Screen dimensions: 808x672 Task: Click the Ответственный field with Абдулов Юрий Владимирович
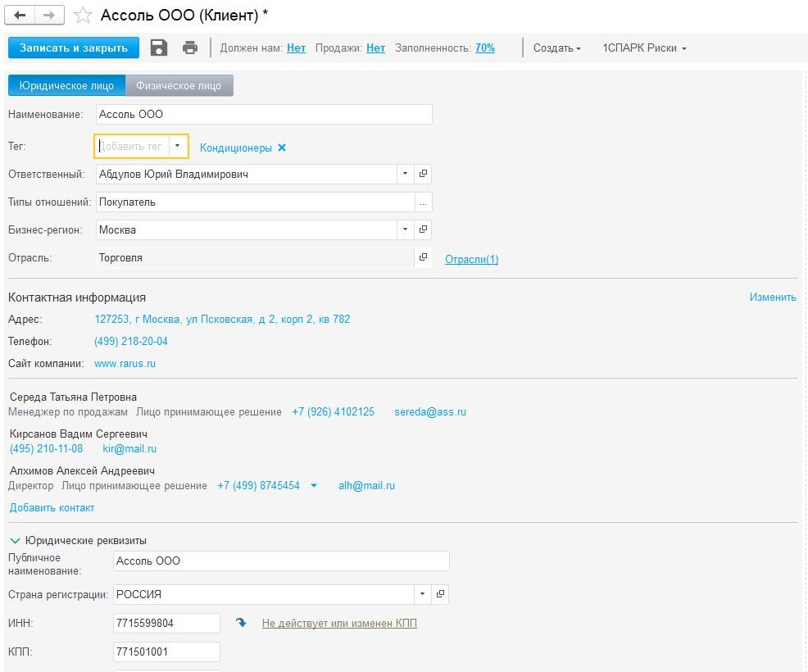pos(247,174)
